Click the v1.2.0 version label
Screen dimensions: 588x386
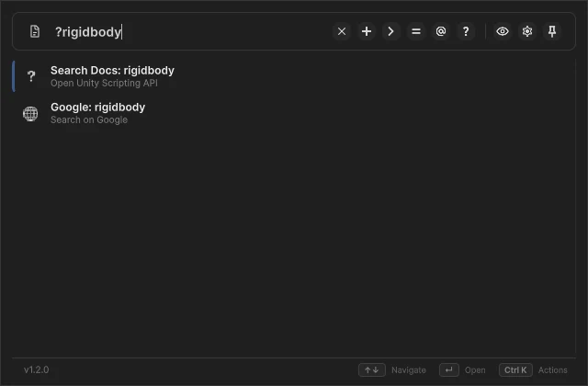click(37, 369)
